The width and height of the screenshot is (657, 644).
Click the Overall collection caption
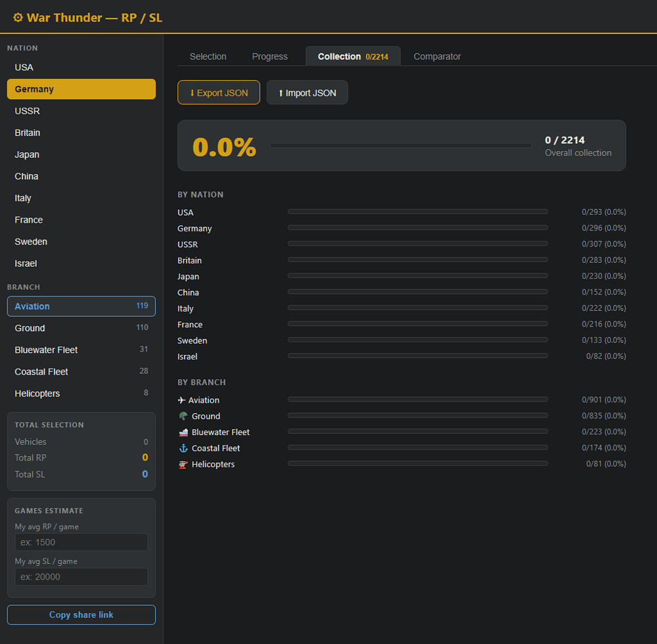coord(578,153)
